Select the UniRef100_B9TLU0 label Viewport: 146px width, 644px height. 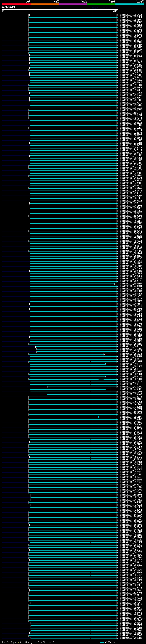click(x=131, y=85)
